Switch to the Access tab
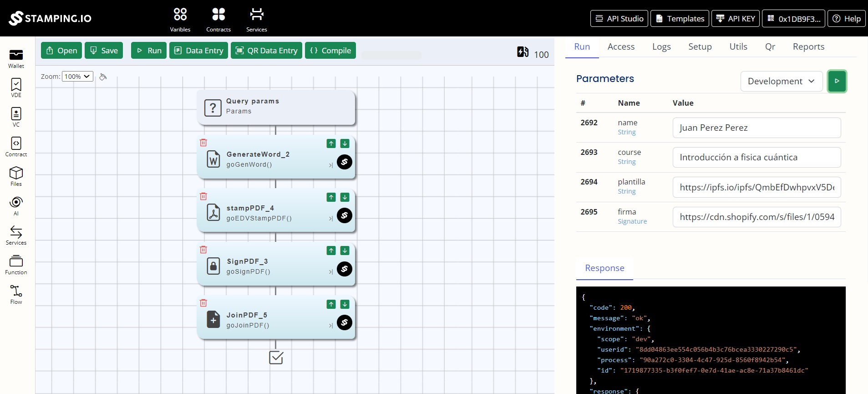 point(621,46)
